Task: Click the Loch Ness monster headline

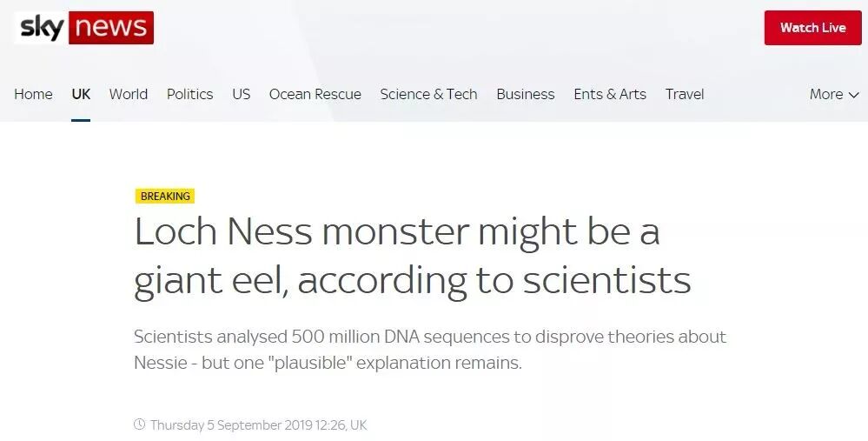Action: click(412, 256)
